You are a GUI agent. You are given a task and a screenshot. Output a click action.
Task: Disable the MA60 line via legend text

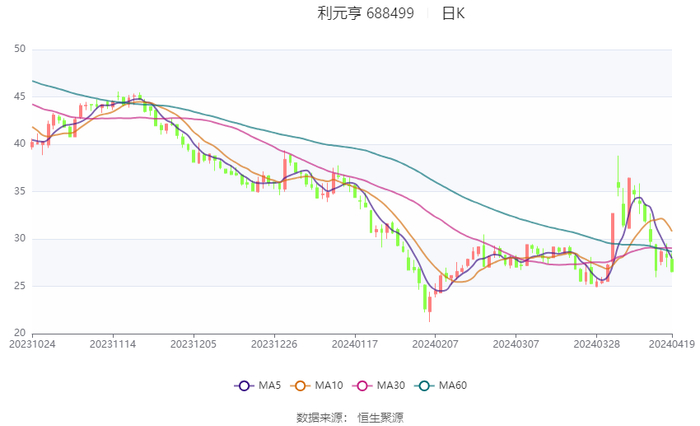pos(453,386)
